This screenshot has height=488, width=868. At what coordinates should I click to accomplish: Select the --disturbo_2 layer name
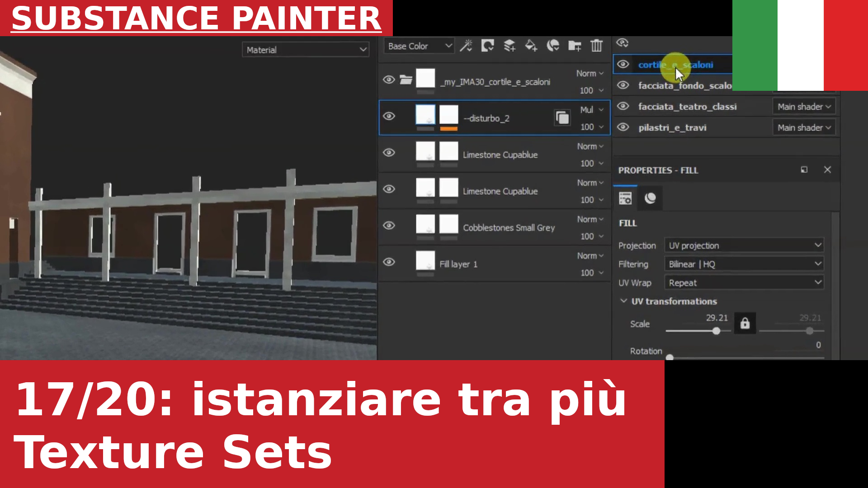pos(486,118)
